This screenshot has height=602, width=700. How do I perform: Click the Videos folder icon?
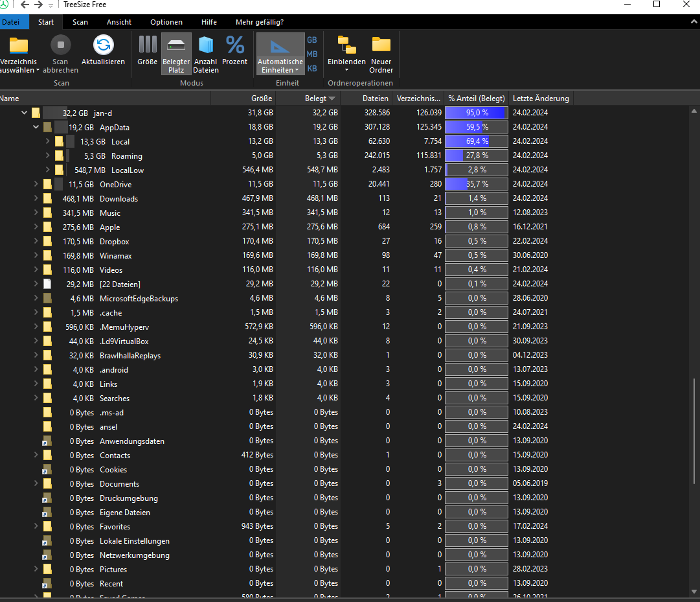[47, 270]
